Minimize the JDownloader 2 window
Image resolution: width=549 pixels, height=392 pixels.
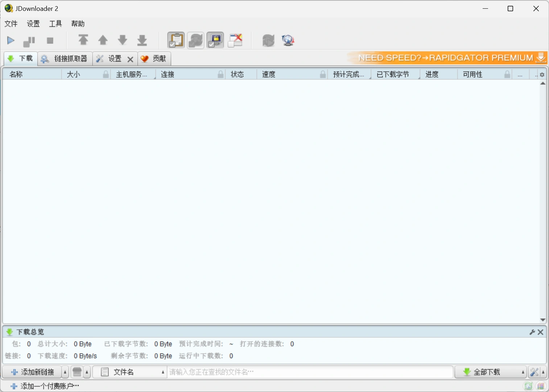(x=486, y=9)
